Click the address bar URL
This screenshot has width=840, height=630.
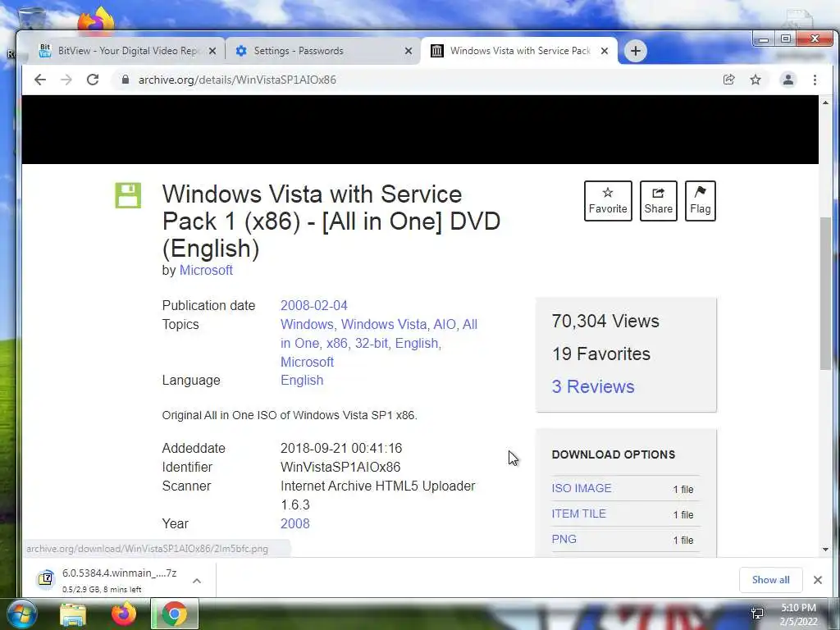[x=237, y=80]
